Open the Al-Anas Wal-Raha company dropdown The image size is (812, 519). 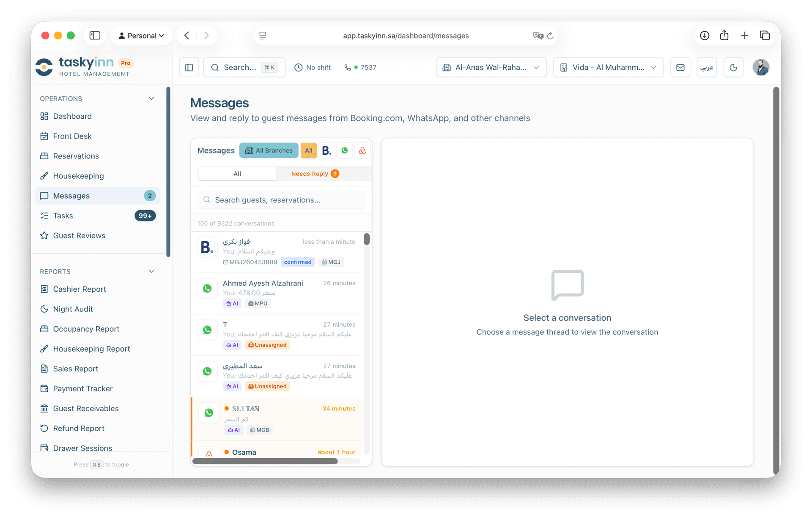point(491,68)
